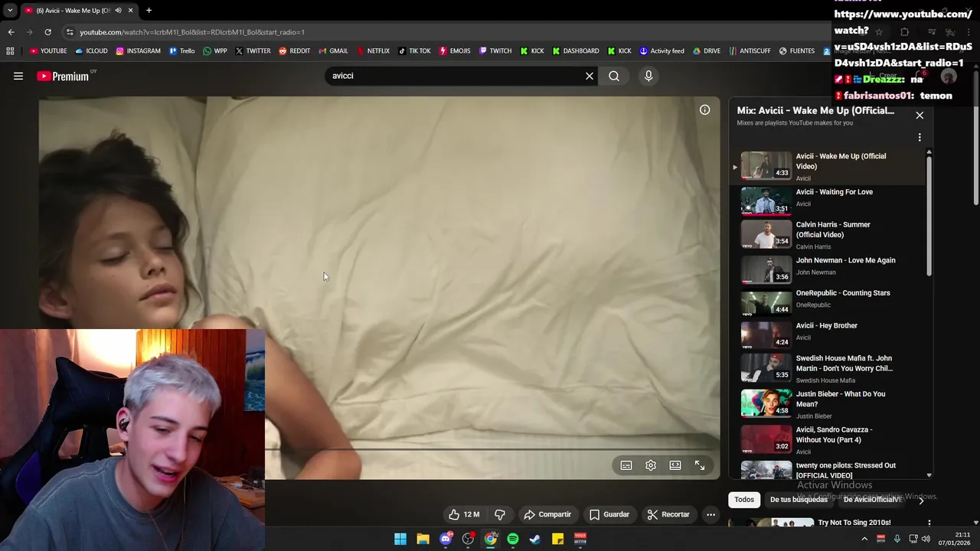Screen dimensions: 980x551
Task: Select OneRepublic - Counting Stars
Action: tap(827, 302)
